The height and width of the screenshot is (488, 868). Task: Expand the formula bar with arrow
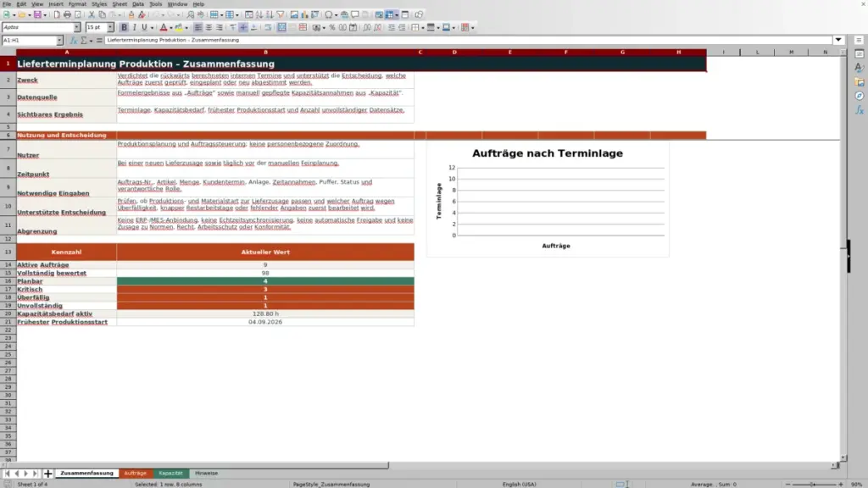838,40
